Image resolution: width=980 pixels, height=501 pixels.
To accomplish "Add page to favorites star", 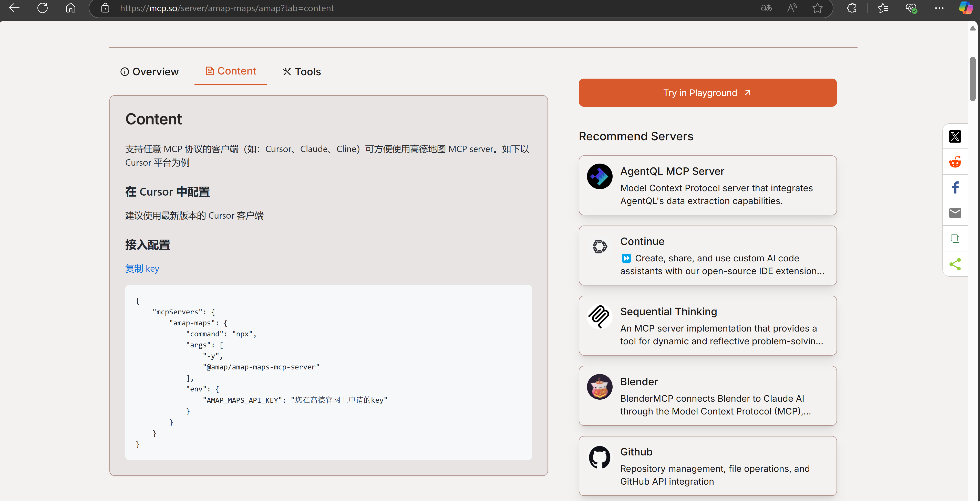I will (x=817, y=8).
